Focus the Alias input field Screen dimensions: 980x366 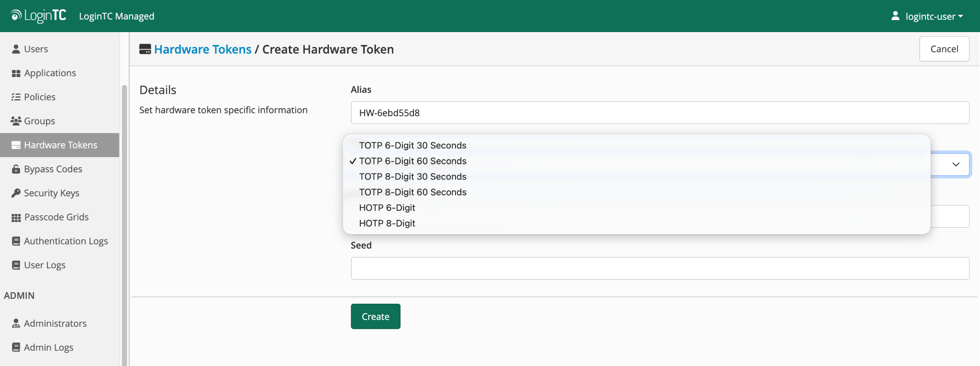click(660, 113)
